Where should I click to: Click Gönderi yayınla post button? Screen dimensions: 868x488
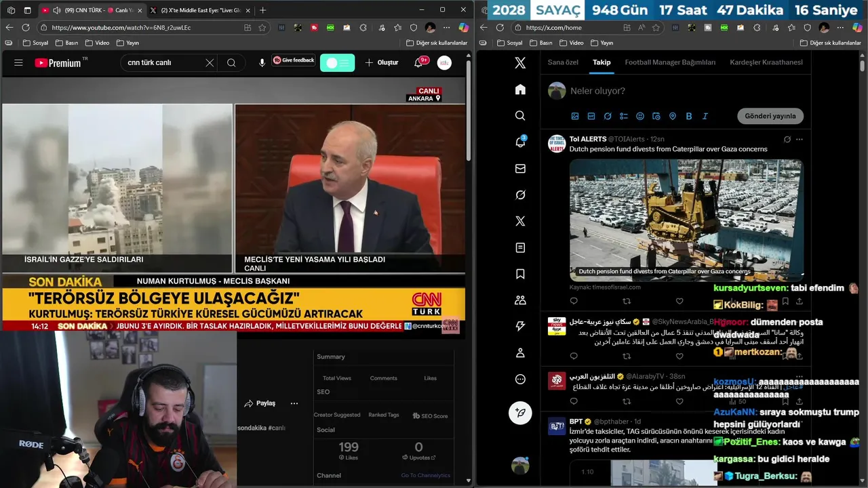[x=770, y=116]
